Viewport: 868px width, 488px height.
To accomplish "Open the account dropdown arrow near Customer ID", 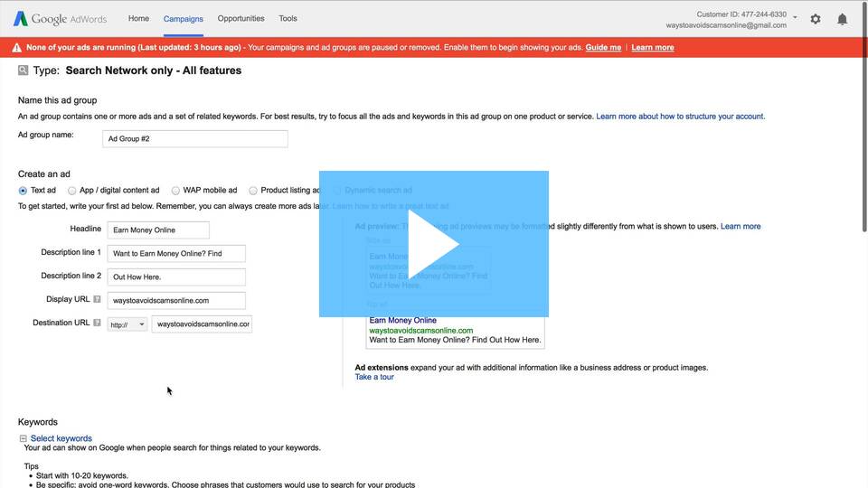I will coord(795,18).
